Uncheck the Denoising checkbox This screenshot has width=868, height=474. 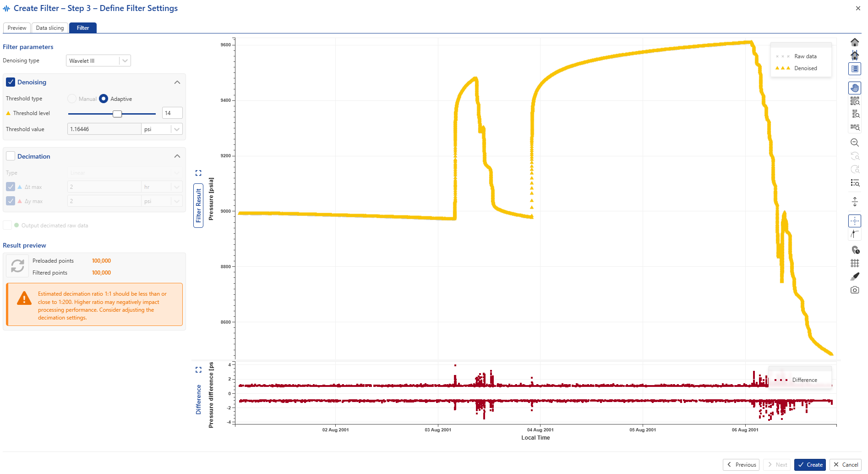(x=11, y=82)
